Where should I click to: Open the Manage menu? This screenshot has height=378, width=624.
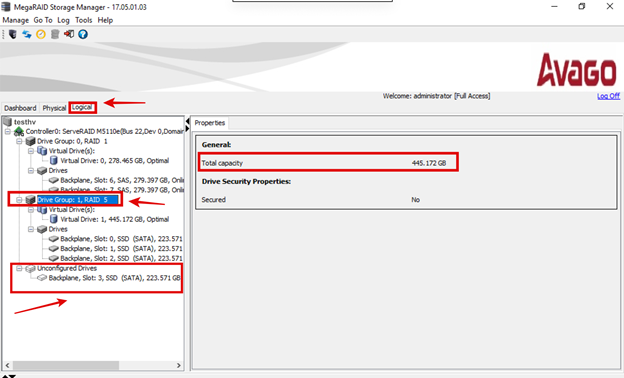click(16, 20)
